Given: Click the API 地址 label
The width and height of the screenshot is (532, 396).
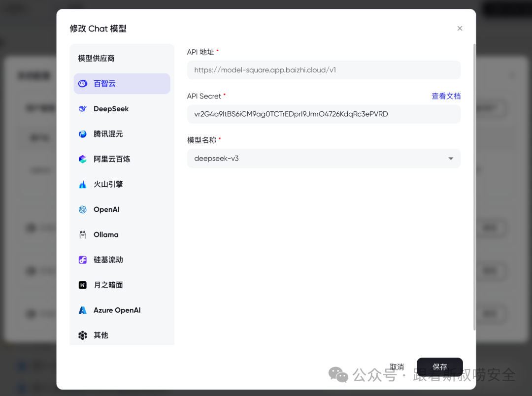Looking at the screenshot, I should [x=200, y=52].
